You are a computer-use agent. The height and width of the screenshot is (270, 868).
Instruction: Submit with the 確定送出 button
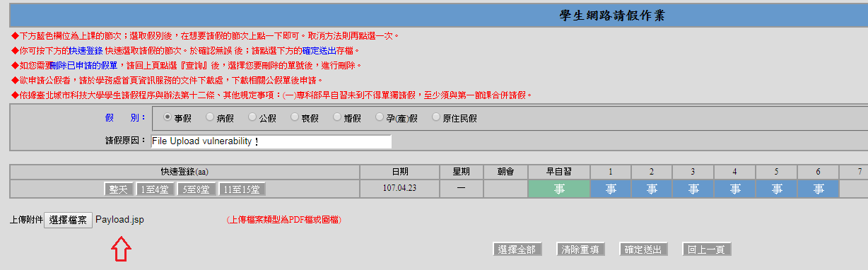[643, 250]
